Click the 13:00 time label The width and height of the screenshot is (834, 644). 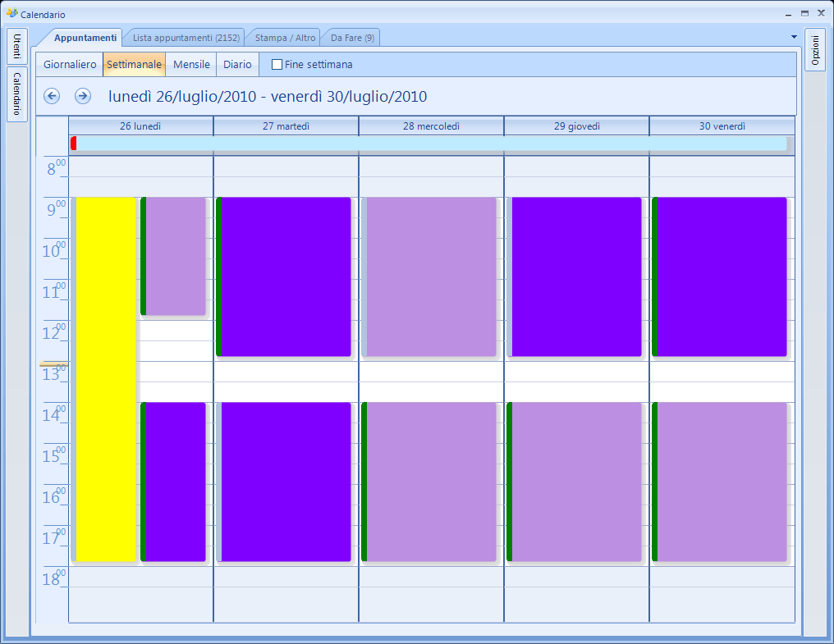click(54, 372)
